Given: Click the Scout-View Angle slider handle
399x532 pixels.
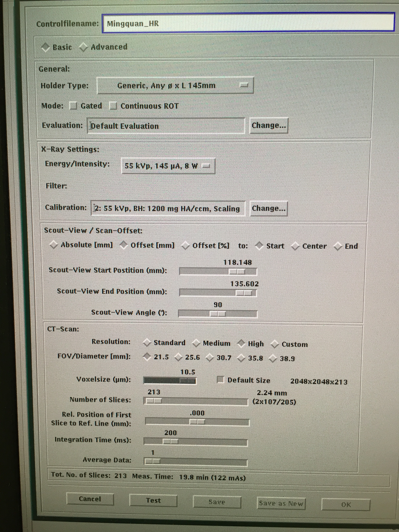Looking at the screenshot, I should pos(217,314).
